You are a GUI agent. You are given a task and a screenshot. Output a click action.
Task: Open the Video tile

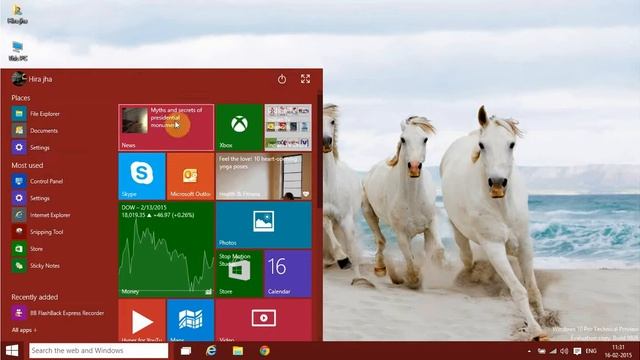pyautogui.click(x=264, y=320)
